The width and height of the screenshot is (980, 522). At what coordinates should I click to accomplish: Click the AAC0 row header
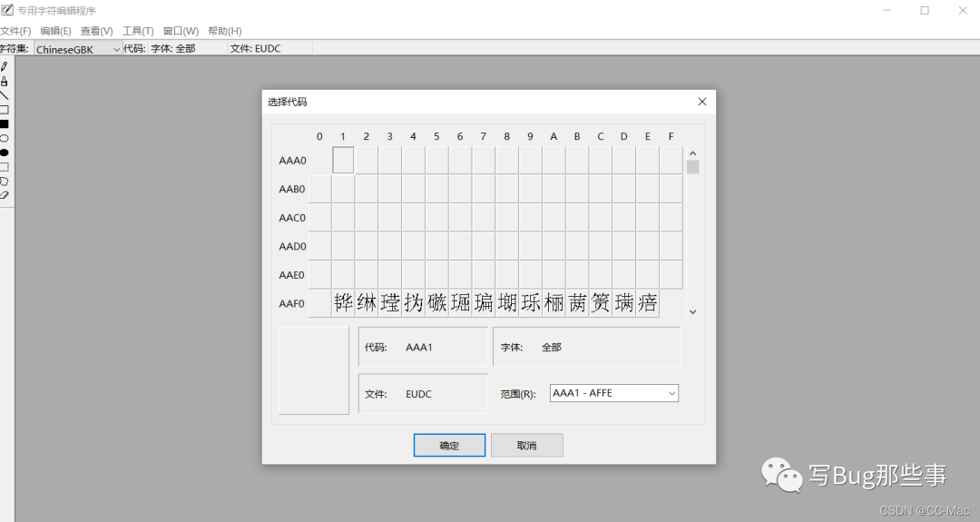292,218
